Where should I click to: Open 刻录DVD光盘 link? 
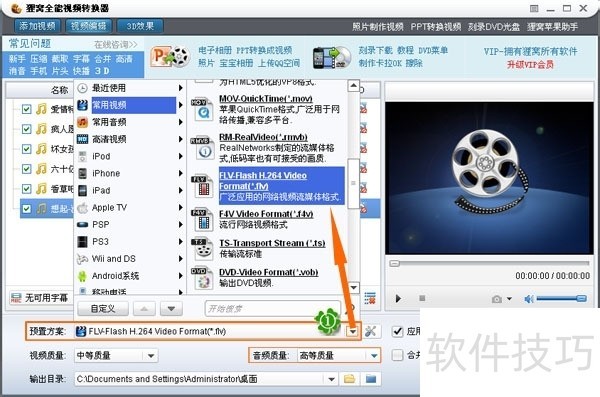pos(494,27)
